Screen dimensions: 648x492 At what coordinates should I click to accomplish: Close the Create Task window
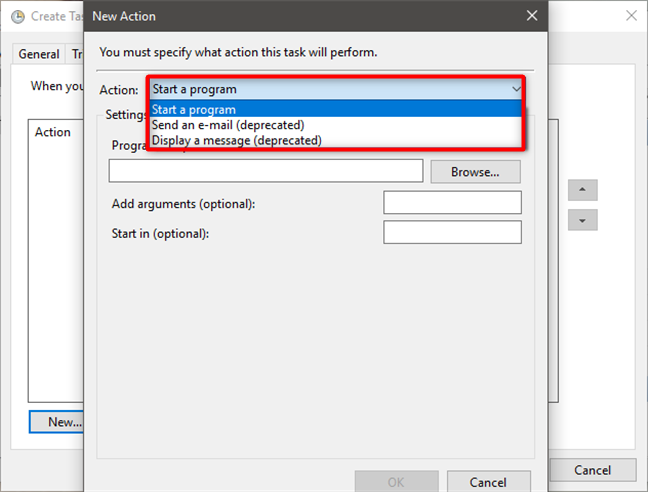(631, 16)
